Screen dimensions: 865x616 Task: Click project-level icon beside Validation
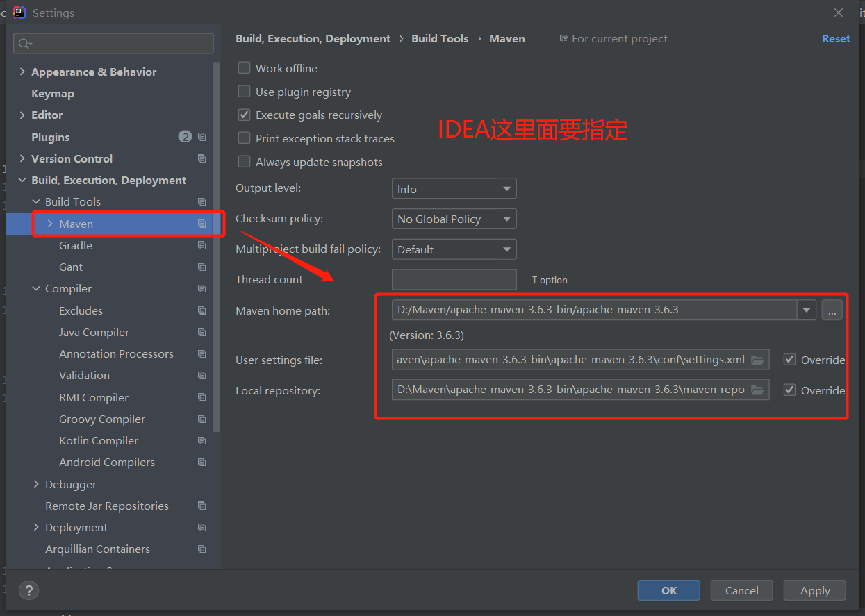[202, 375]
